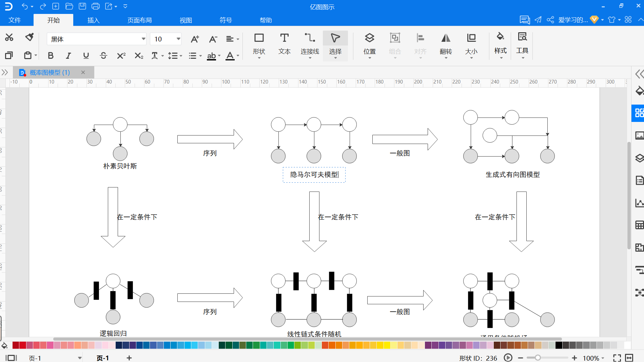The height and width of the screenshot is (362, 644).
Task: Toggle Superscript formatting
Action: coord(121,55)
